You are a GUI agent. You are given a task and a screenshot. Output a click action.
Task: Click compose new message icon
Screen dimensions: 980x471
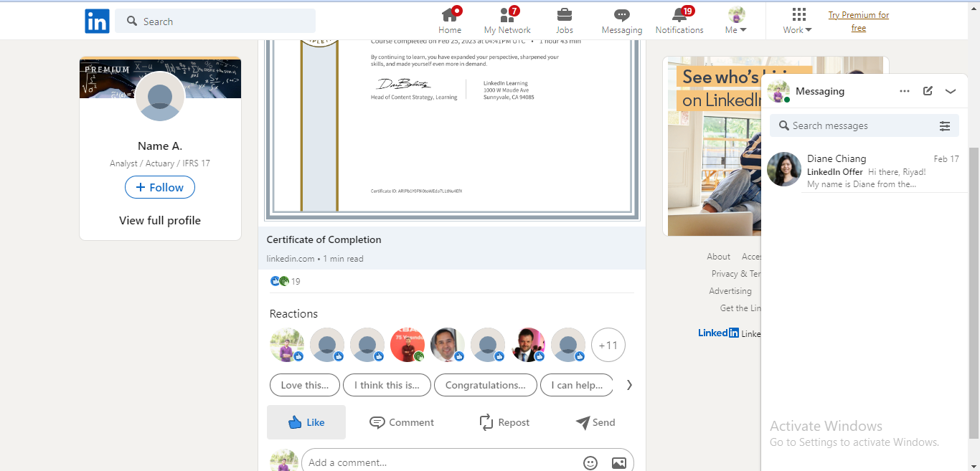(928, 91)
